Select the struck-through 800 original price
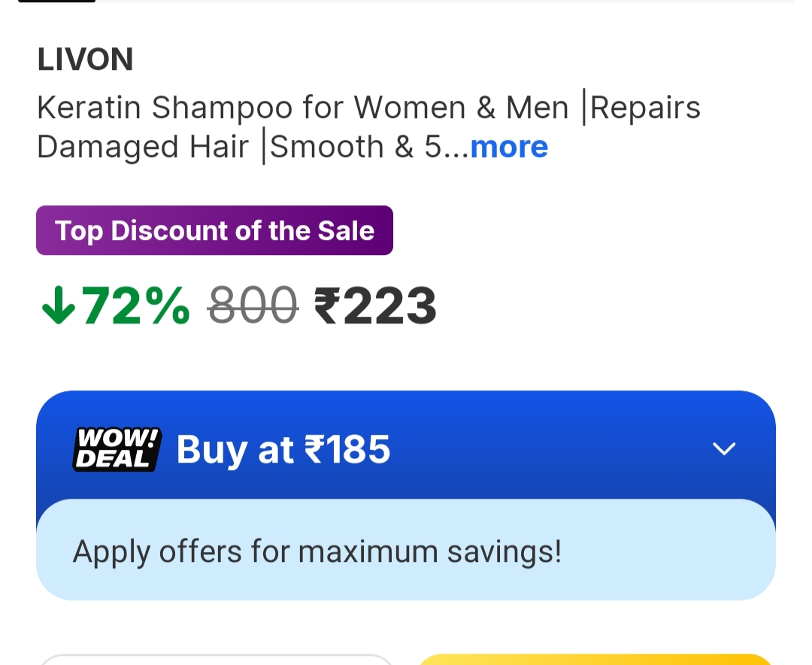Image resolution: width=812 pixels, height=665 pixels. pos(253,306)
